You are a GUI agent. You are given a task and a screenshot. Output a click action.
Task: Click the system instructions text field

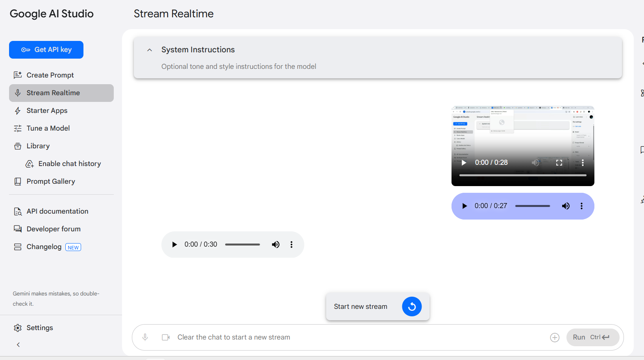[x=239, y=66]
